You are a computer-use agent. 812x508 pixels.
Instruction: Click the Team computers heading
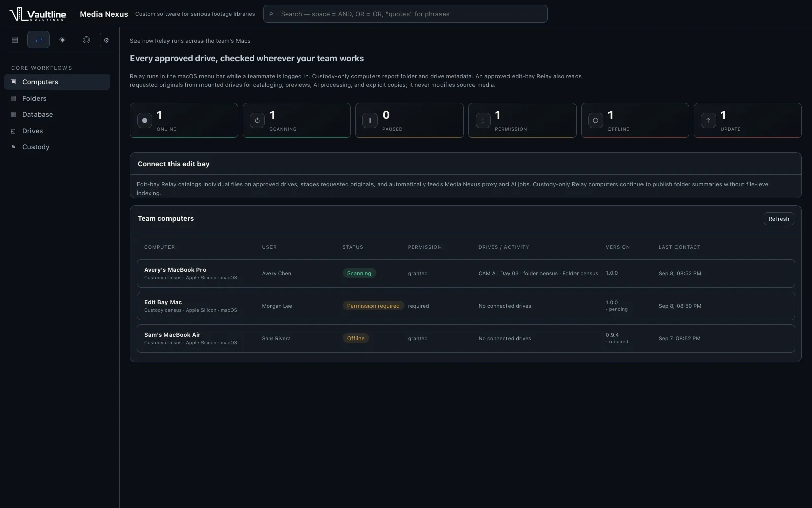coord(165,218)
